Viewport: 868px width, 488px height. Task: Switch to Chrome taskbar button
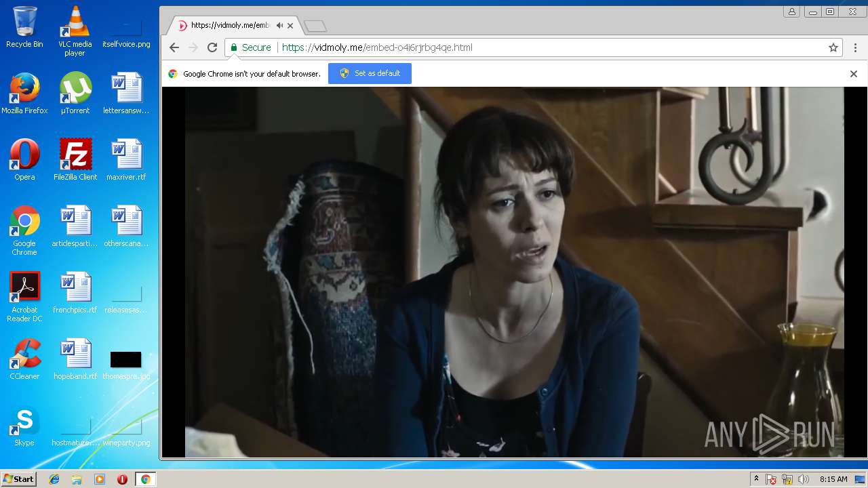(145, 479)
